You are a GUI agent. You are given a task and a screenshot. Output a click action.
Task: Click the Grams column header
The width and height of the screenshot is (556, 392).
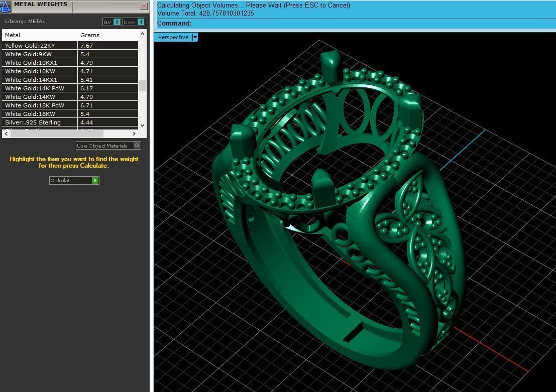(x=107, y=35)
